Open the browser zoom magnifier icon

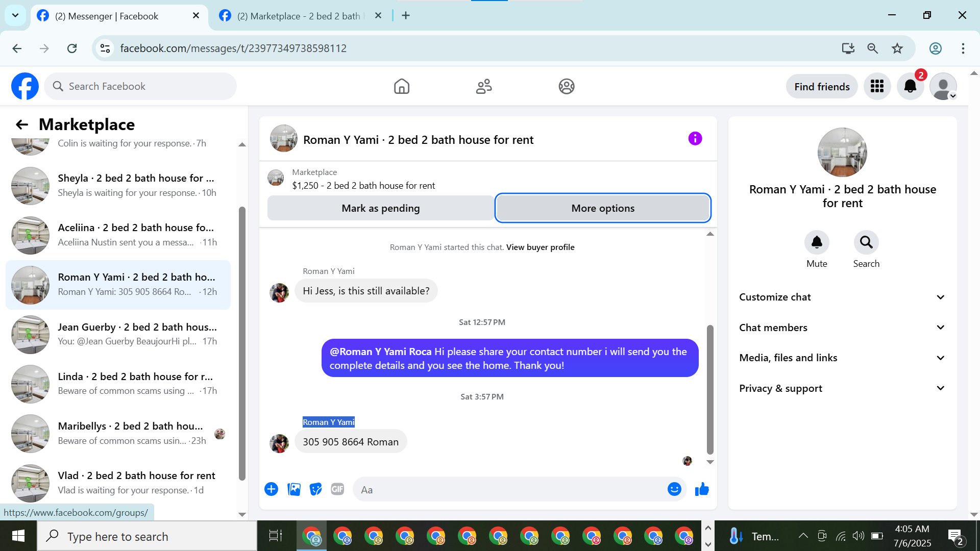873,48
